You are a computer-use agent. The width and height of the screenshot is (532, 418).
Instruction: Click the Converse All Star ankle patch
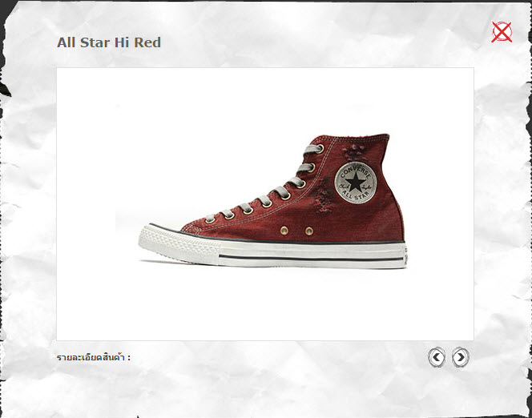point(356,183)
